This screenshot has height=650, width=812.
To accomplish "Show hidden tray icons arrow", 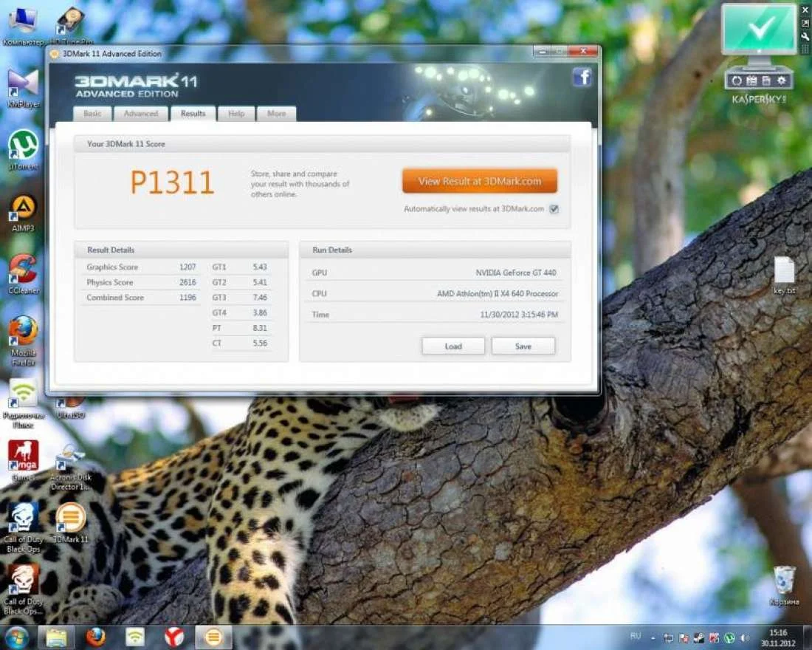I will tap(653, 638).
